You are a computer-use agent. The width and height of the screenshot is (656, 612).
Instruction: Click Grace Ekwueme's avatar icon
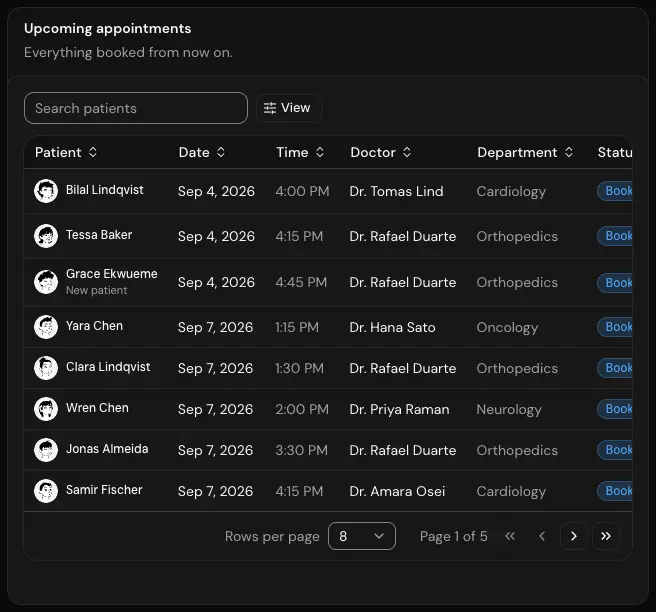pos(46,282)
